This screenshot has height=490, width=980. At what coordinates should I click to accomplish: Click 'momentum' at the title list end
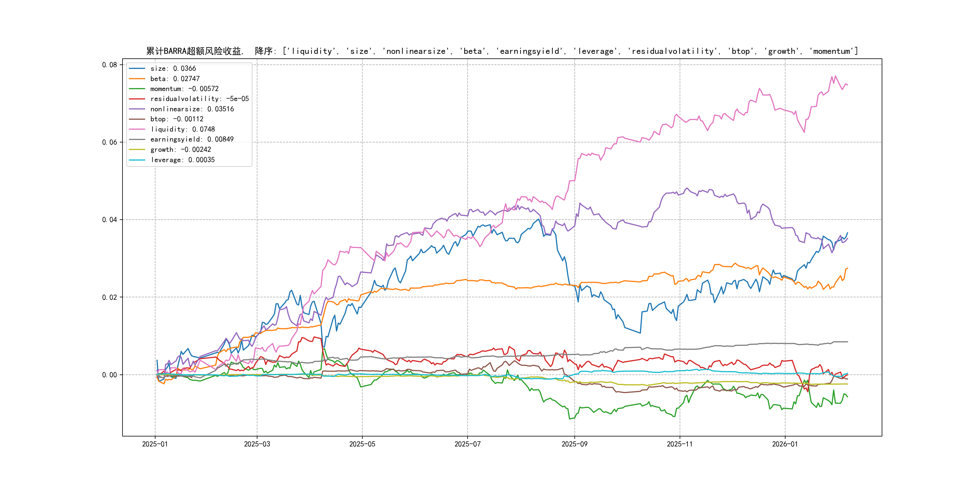pyautogui.click(x=832, y=51)
